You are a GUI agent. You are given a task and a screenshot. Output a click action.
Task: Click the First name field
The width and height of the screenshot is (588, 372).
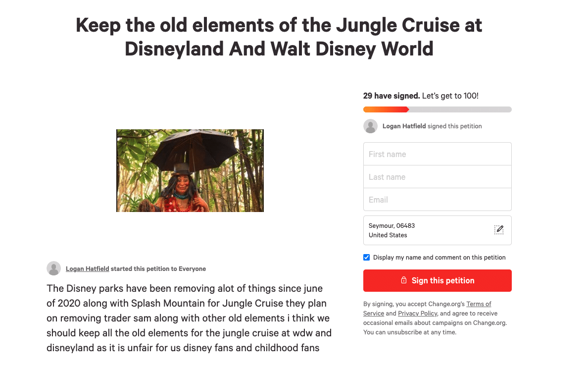click(437, 154)
